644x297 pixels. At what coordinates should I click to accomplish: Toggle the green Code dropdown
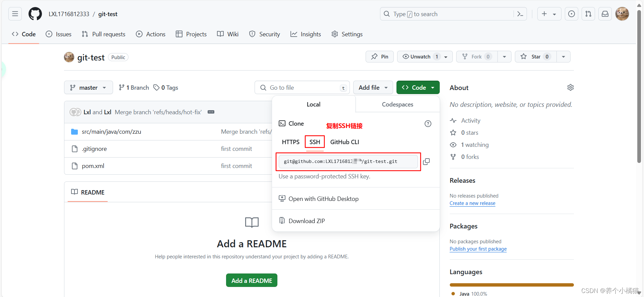[418, 87]
